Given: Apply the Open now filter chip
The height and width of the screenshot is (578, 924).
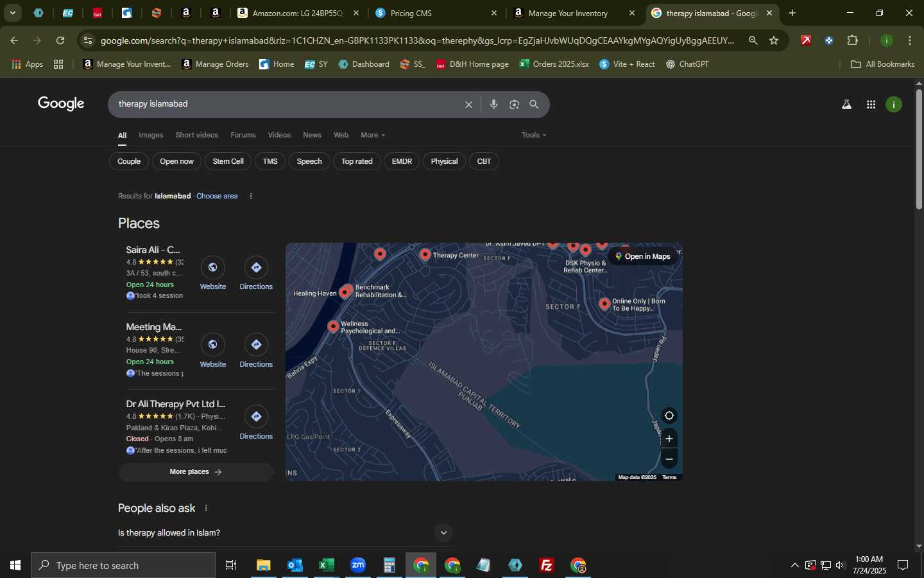Looking at the screenshot, I should tap(176, 161).
